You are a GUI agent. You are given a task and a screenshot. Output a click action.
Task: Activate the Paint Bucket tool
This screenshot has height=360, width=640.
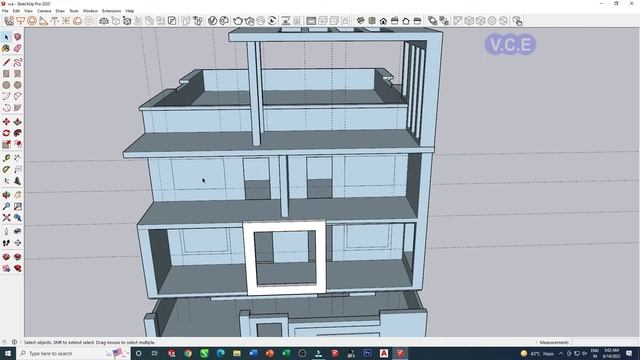click(6, 49)
